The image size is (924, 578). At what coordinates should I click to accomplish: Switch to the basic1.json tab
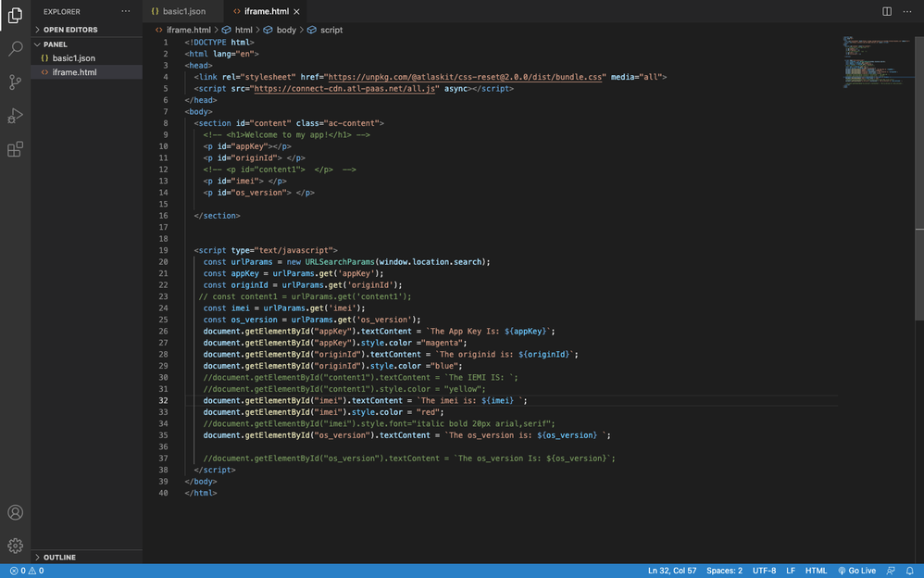click(181, 12)
